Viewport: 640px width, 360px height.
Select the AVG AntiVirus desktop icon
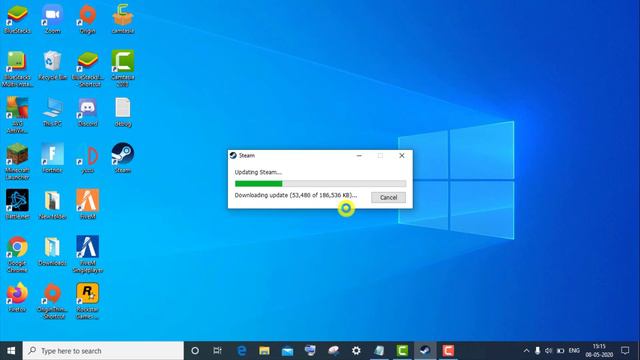click(17, 116)
